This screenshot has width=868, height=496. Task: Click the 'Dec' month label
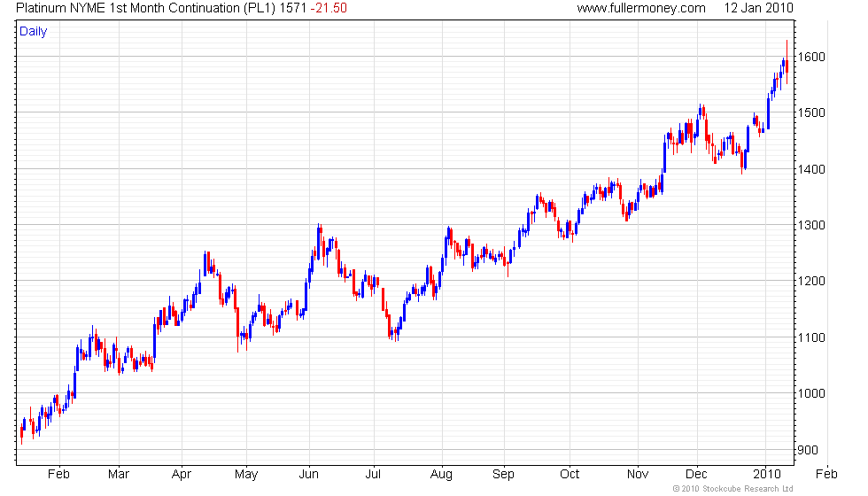click(696, 475)
